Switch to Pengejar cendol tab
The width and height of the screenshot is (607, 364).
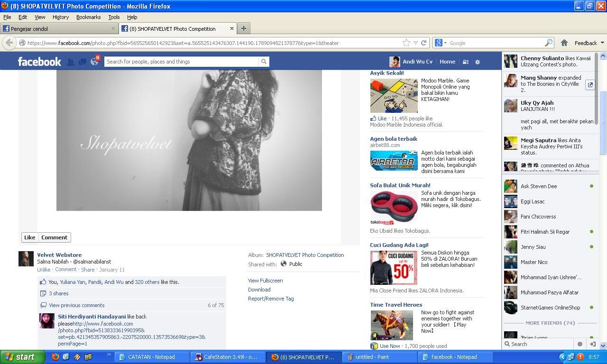point(59,28)
